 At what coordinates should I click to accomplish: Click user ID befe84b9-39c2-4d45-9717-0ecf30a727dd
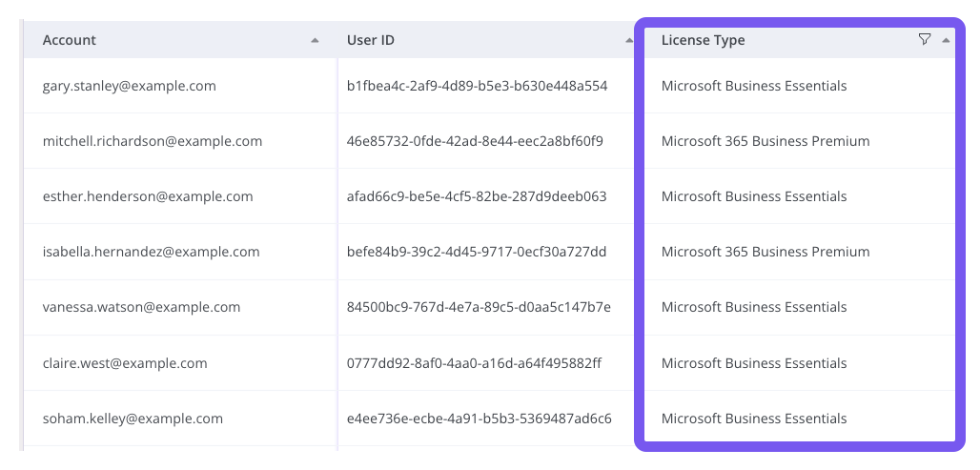(x=477, y=252)
